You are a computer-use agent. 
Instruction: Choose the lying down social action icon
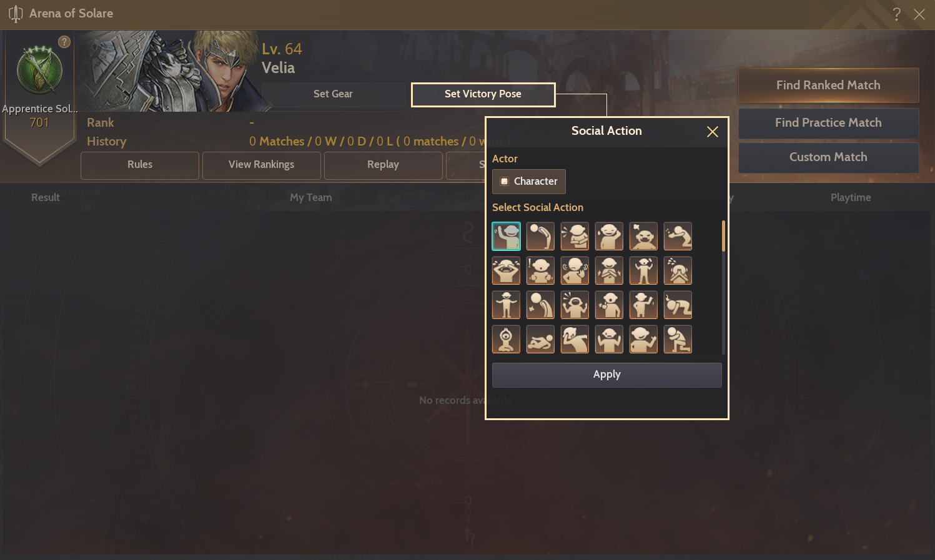pyautogui.click(x=540, y=340)
